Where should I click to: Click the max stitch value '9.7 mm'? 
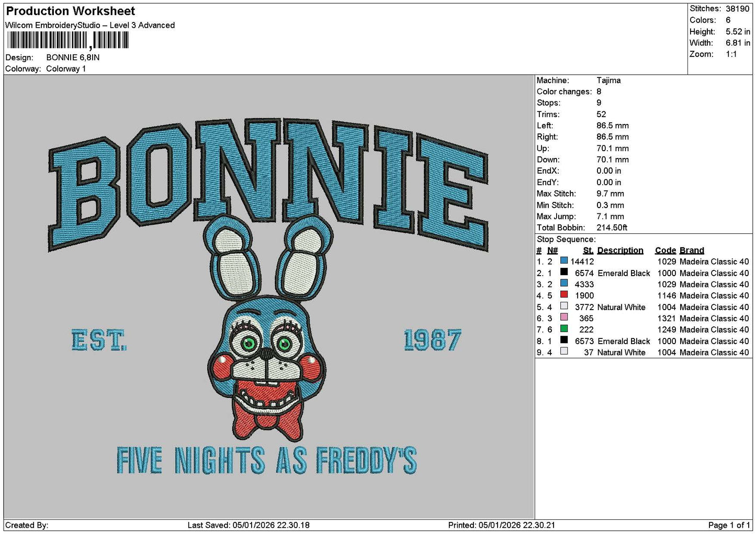(610, 194)
